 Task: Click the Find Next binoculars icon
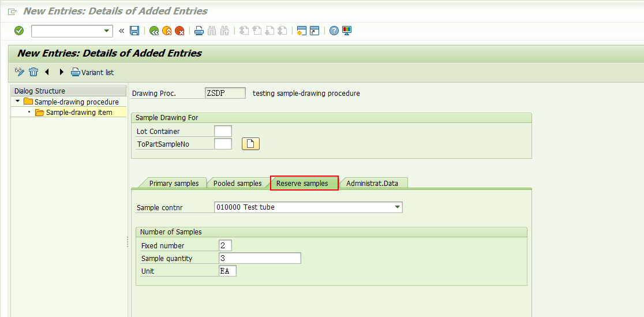224,31
